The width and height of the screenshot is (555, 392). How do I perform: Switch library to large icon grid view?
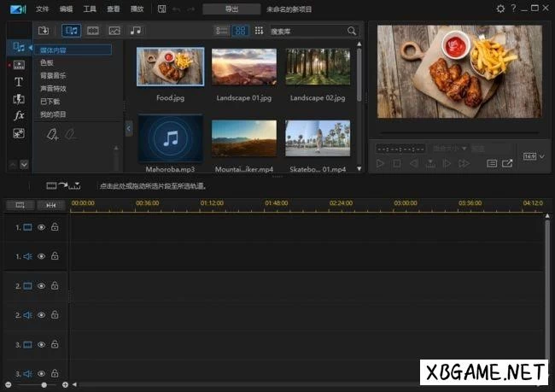[240, 31]
